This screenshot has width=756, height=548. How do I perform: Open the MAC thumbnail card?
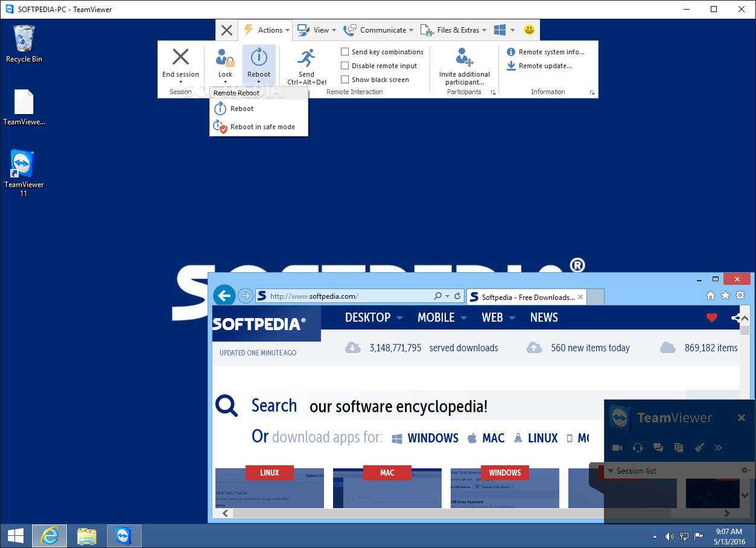tap(387, 488)
